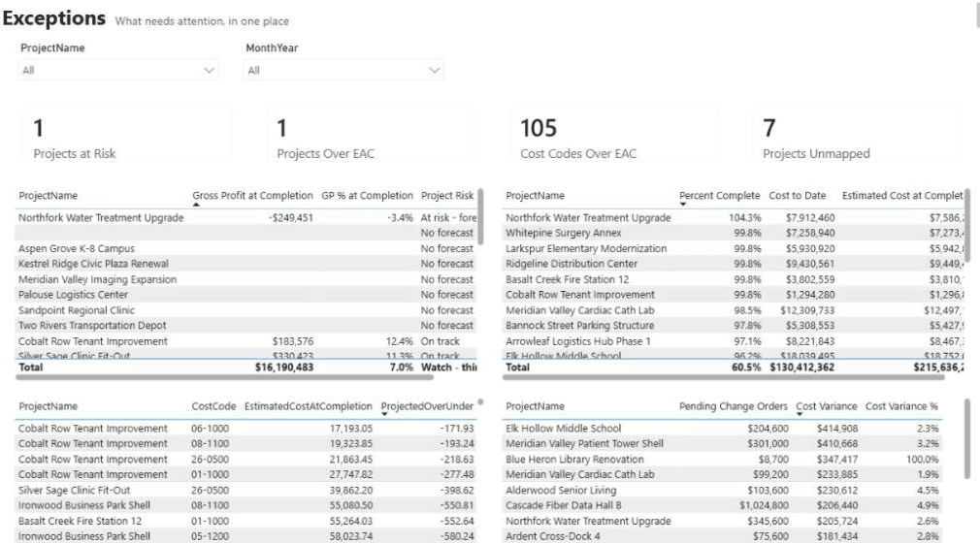Click the -552.64 projected over/under value
This screenshot has height=543, width=980.
[457, 521]
